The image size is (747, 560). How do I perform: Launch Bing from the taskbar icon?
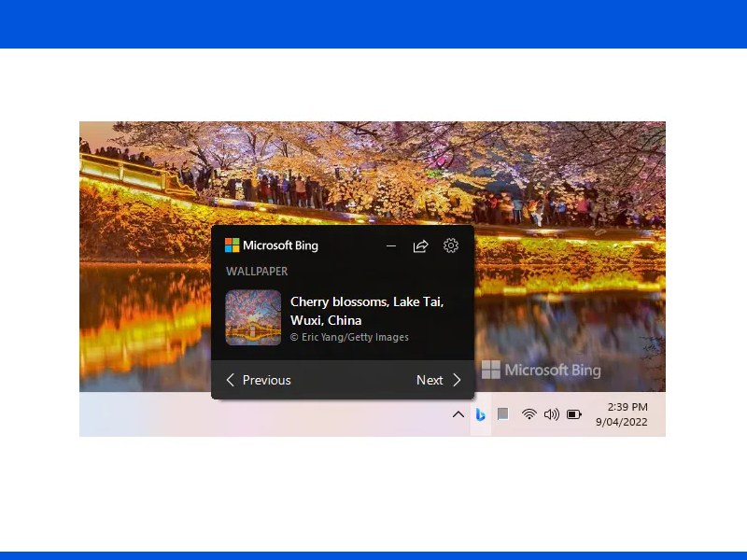[481, 414]
